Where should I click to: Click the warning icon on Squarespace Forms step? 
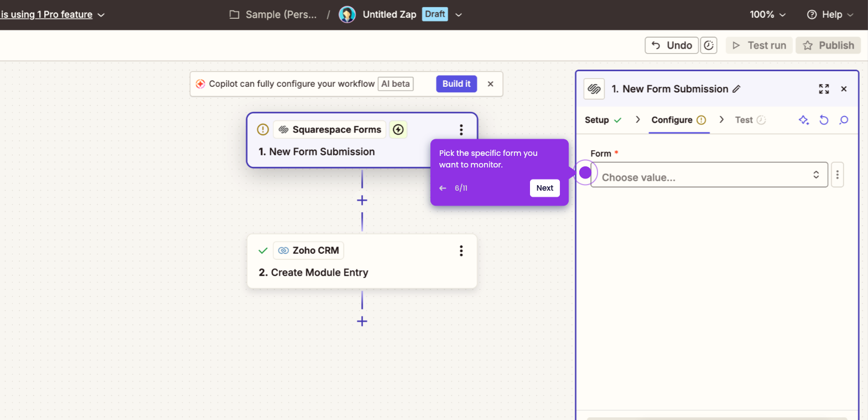(263, 129)
